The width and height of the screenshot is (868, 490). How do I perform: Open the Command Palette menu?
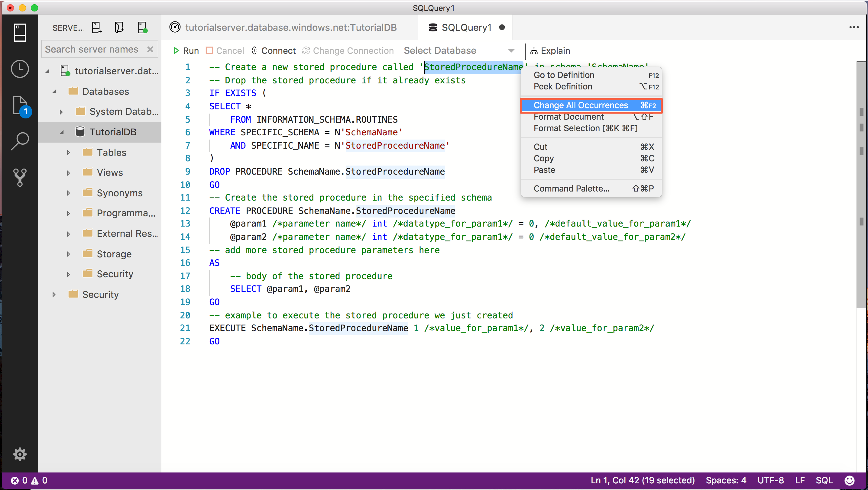click(x=571, y=188)
